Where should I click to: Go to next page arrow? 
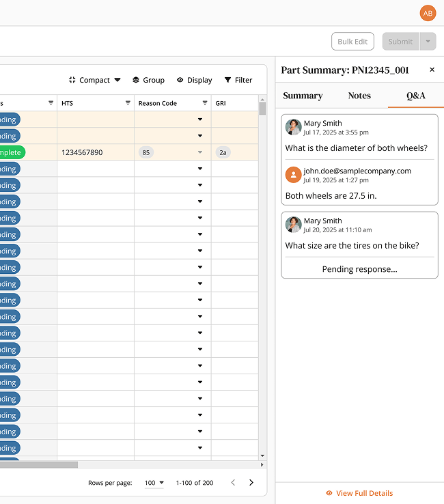(251, 482)
